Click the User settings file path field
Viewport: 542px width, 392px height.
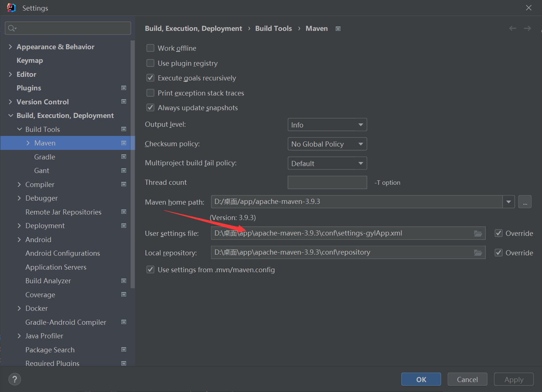348,233
